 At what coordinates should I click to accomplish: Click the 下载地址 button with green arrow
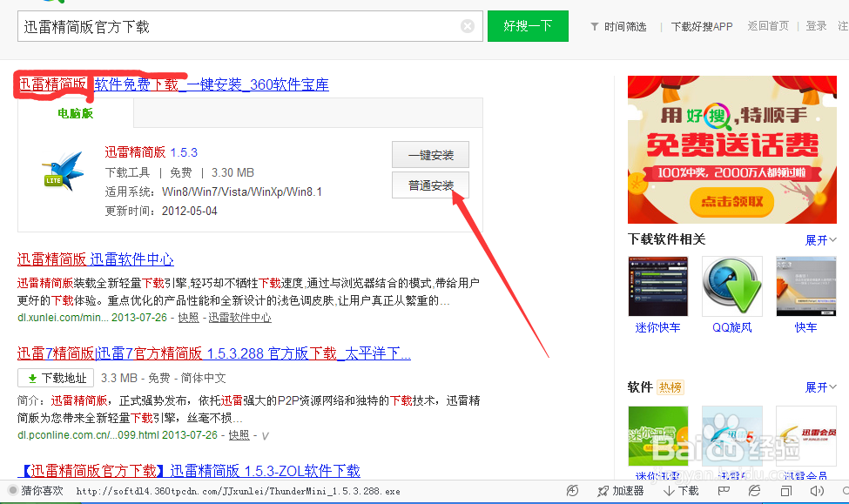(56, 378)
